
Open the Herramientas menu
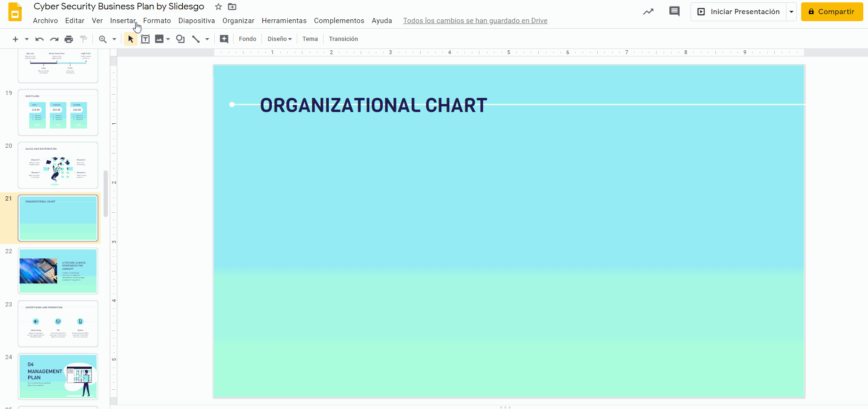point(284,21)
